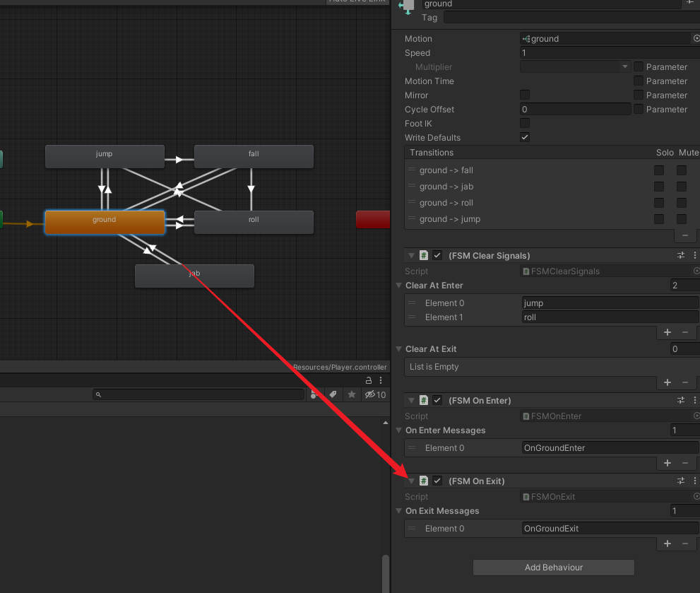Image resolution: width=700 pixels, height=593 pixels.
Task: Add element to On Exit Messages list
Action: pyautogui.click(x=668, y=544)
